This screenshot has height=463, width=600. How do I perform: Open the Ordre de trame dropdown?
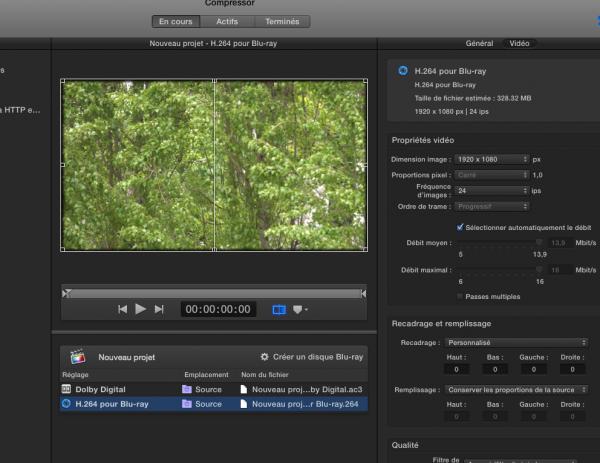(492, 206)
